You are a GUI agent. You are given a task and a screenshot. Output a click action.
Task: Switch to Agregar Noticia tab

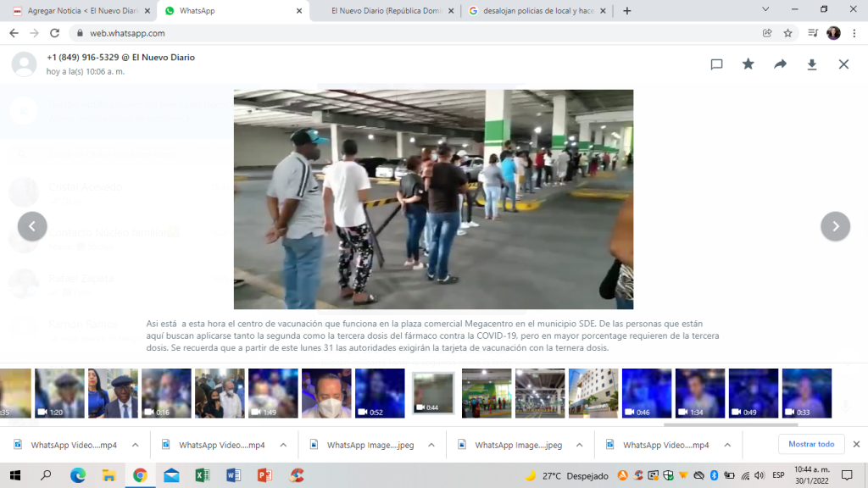tap(79, 11)
